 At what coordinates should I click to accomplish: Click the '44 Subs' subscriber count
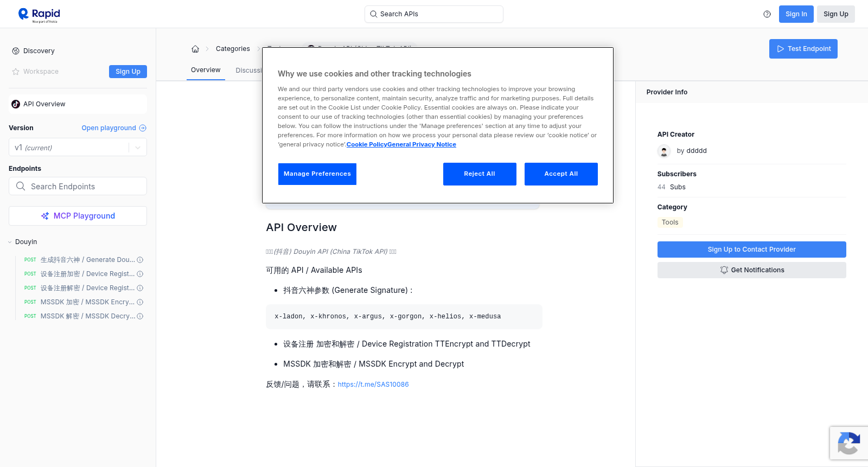coord(672,187)
